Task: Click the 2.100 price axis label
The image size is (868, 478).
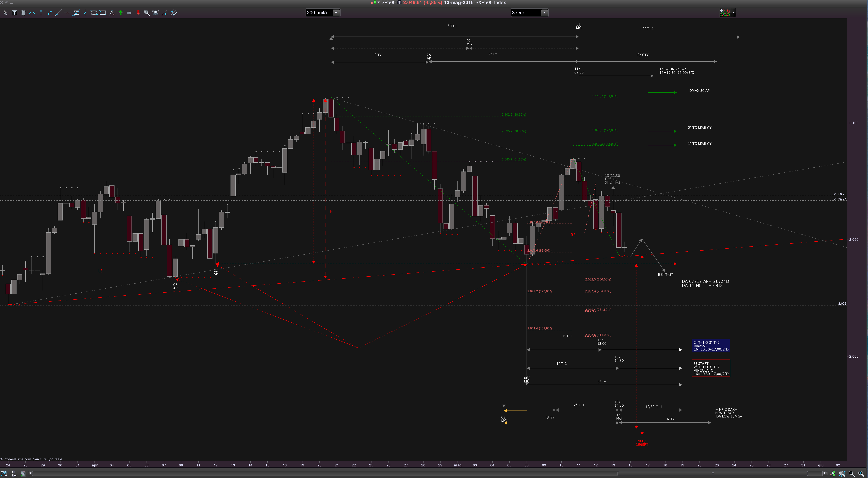Action: tap(854, 123)
